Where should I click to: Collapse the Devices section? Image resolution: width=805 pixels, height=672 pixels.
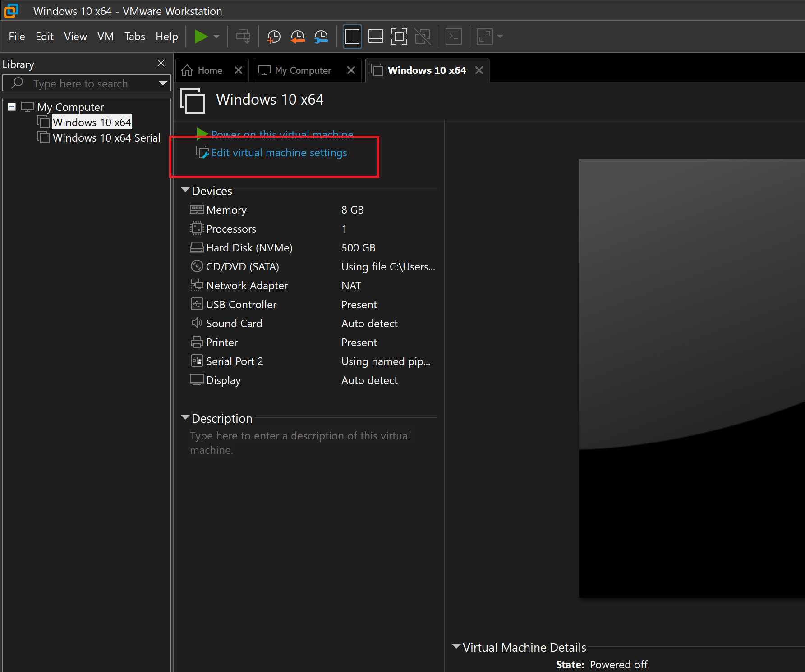click(x=185, y=190)
